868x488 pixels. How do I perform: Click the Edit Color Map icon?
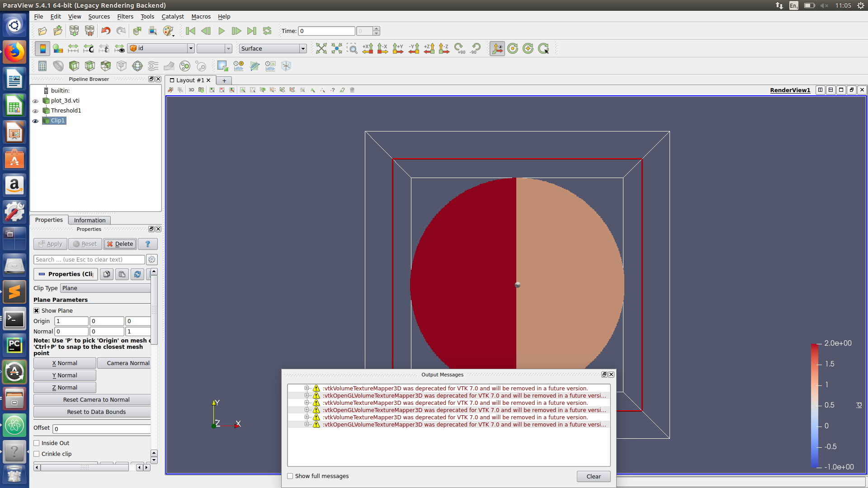(x=58, y=48)
